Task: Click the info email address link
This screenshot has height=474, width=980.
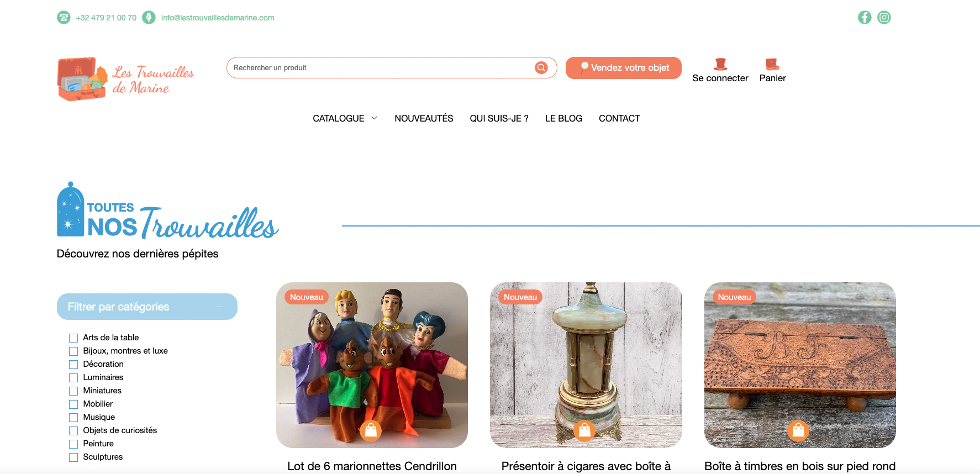Action: click(x=218, y=18)
